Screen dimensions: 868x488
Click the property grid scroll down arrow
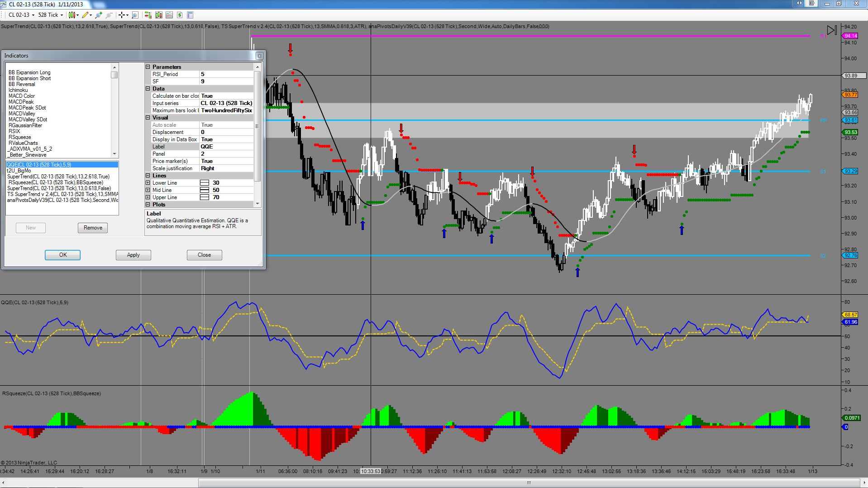[x=258, y=204]
